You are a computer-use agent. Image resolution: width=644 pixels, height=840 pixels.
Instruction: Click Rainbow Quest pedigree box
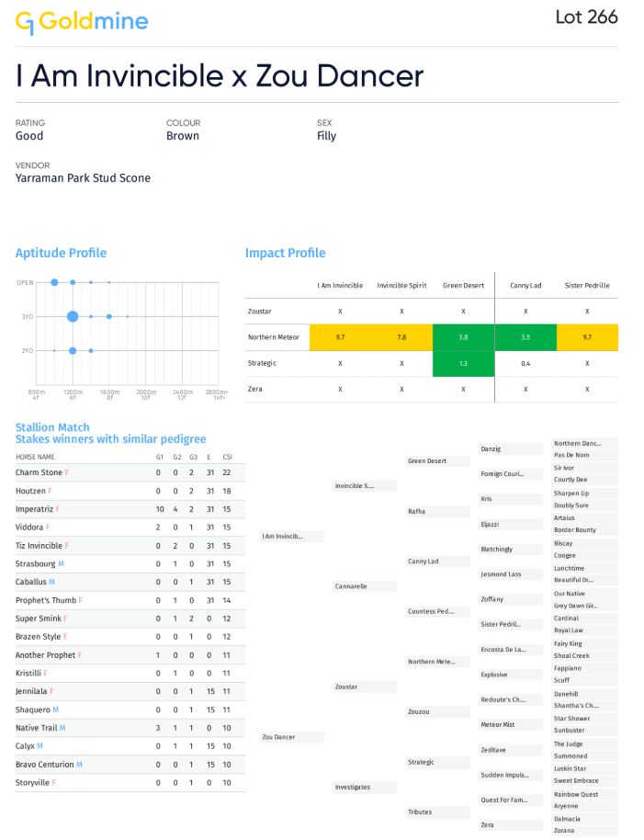coord(584,794)
